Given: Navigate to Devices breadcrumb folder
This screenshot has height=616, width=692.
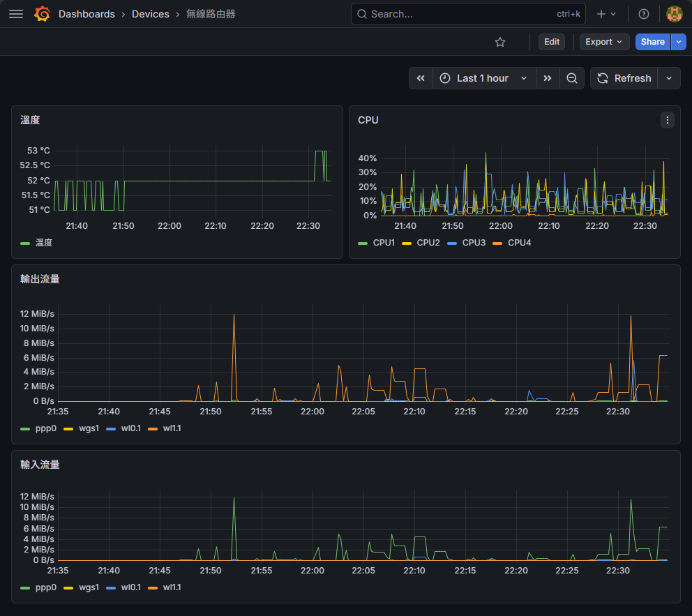Looking at the screenshot, I should (151, 14).
